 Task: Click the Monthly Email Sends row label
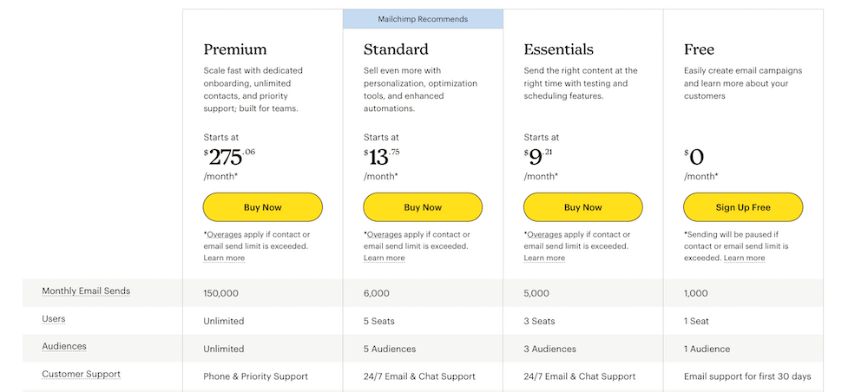click(x=86, y=291)
